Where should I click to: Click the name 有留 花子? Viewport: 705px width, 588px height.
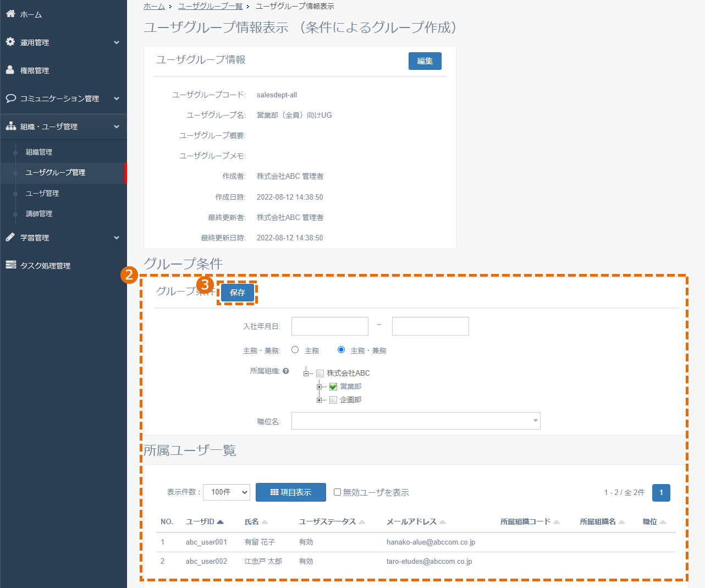pyautogui.click(x=260, y=542)
